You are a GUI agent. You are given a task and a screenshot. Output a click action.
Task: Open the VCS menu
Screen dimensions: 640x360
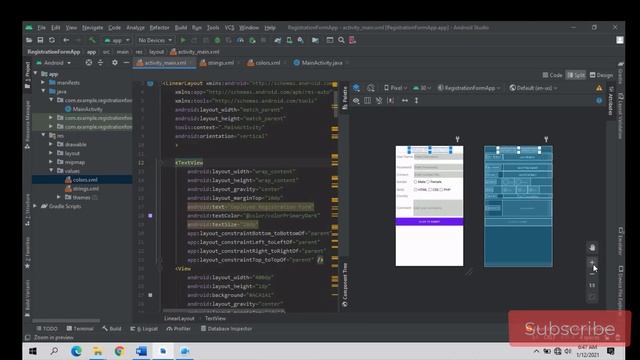229,28
